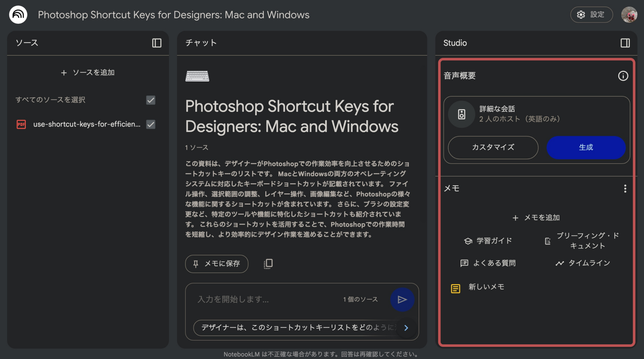Show next suggestions with the chevron arrow
The width and height of the screenshot is (644, 359).
click(x=406, y=327)
